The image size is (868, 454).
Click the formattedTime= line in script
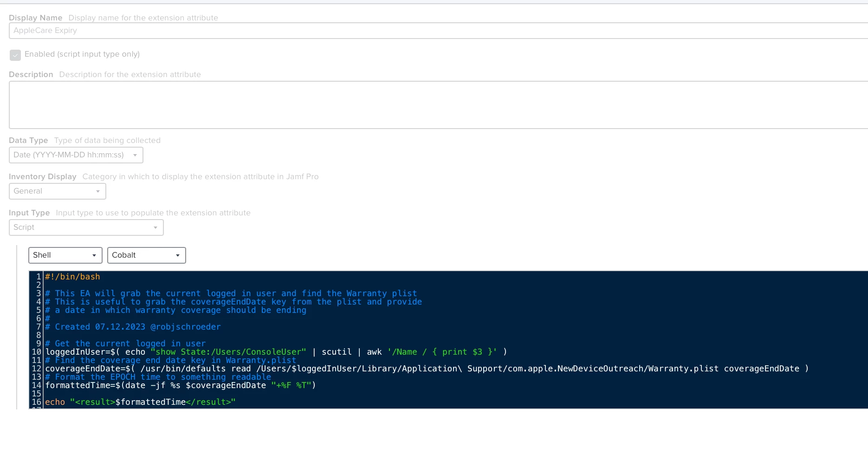click(x=181, y=385)
